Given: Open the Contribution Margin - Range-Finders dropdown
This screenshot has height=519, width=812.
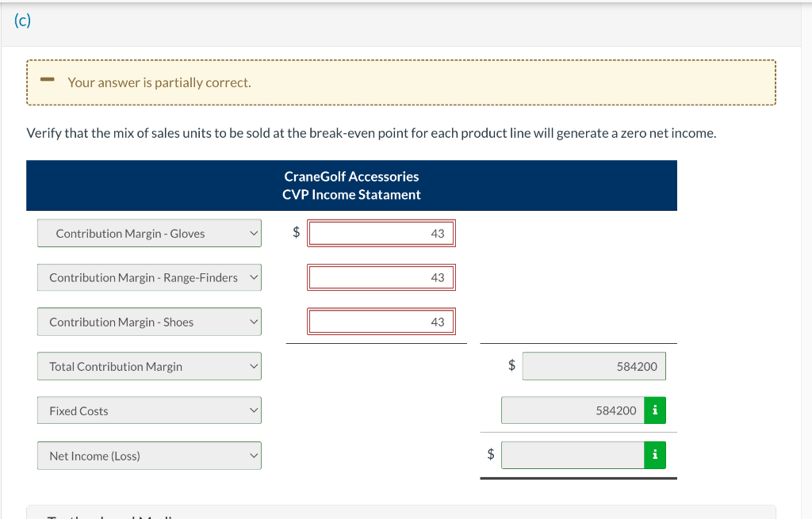Looking at the screenshot, I should tap(149, 278).
